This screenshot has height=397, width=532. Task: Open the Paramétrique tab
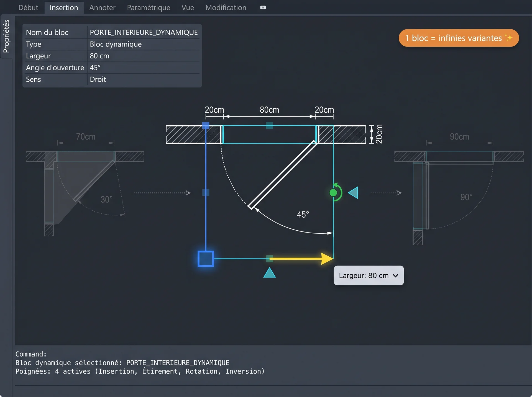[x=149, y=7]
